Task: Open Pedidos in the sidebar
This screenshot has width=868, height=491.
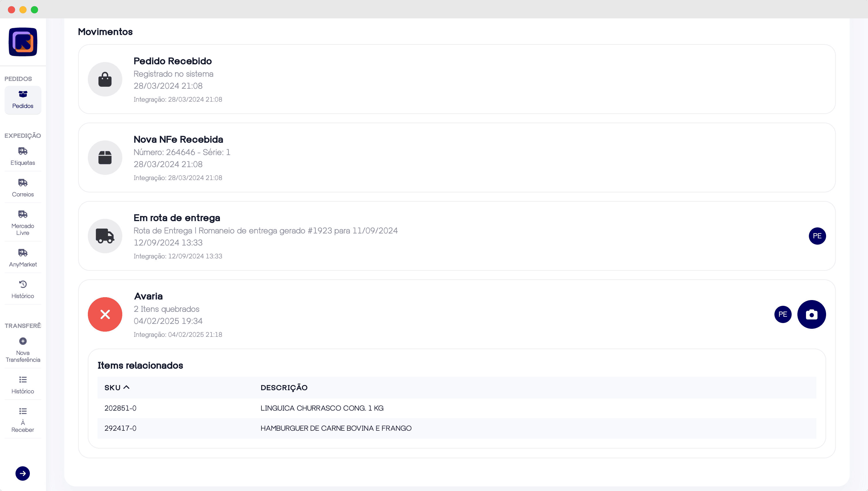Action: click(x=23, y=99)
